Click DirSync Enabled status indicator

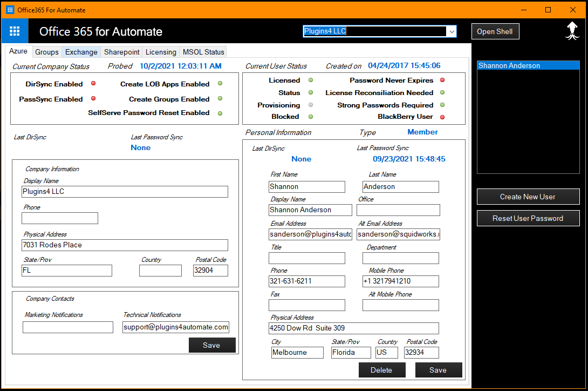[93, 83]
